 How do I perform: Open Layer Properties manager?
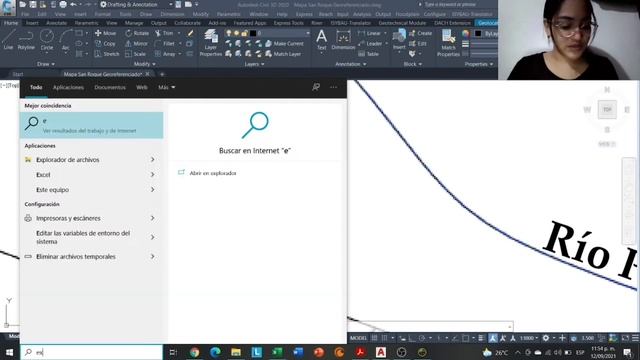point(211,43)
